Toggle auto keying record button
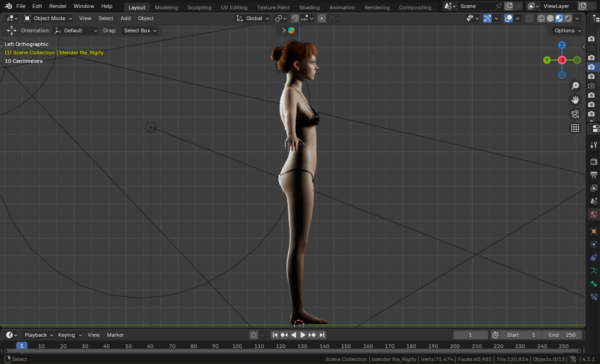Screen dimensions: 600x364 254,335
